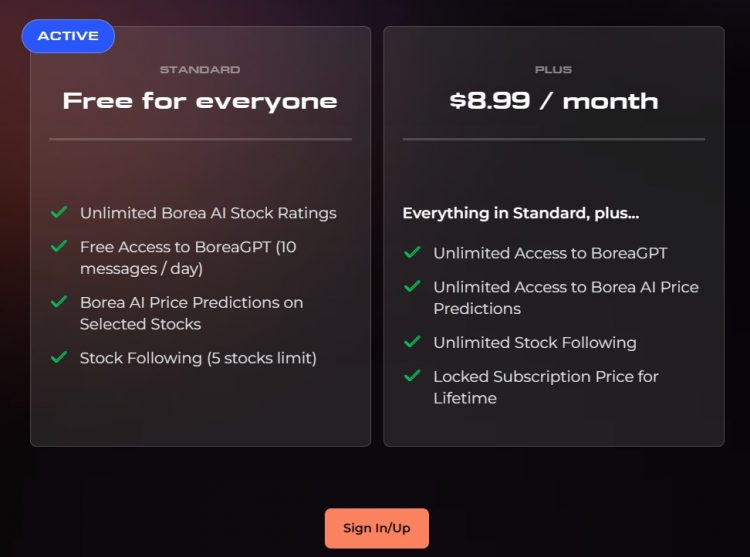Click the $8.99 / month price heading
Screen dimensions: 750x557
click(553, 101)
